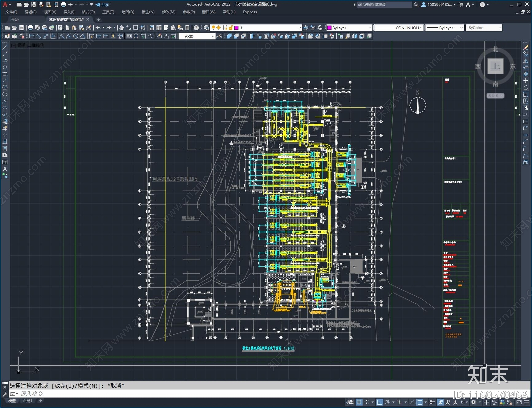The image size is (532, 408).
Task: Click the Mirror tool in modify toolbar
Action: (526, 61)
